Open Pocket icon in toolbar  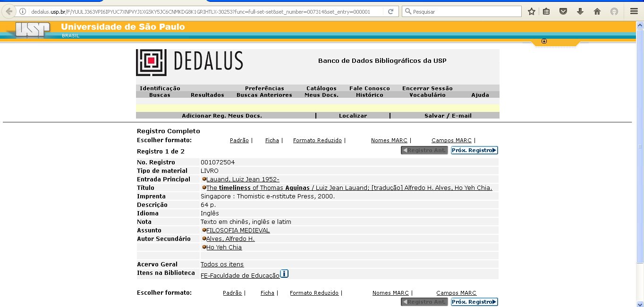563,11
